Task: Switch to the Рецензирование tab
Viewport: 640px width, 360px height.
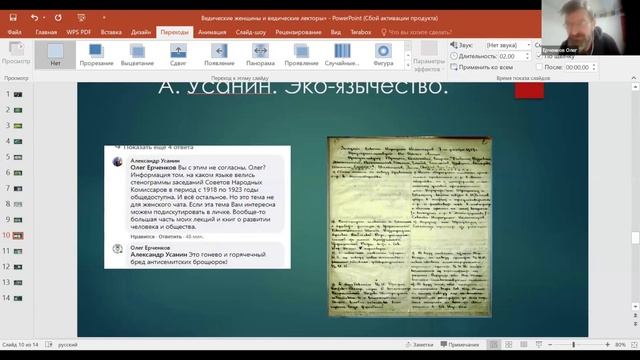Action: pyautogui.click(x=298, y=32)
